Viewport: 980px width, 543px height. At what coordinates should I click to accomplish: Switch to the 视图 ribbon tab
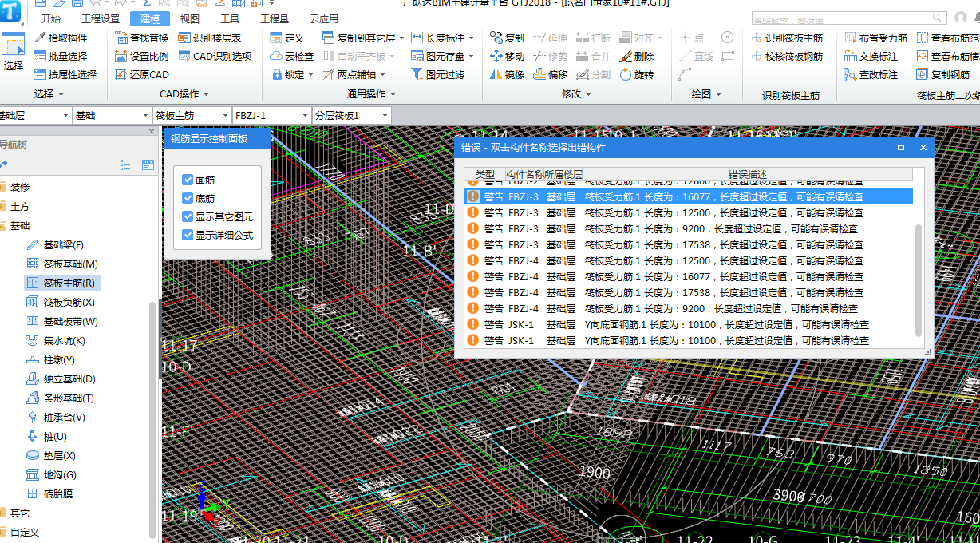click(x=190, y=18)
